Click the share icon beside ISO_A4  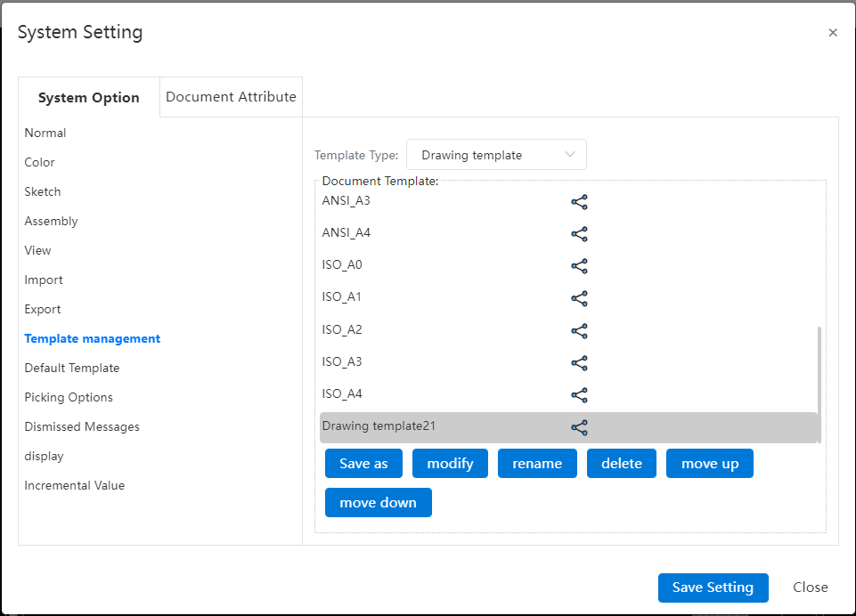(579, 395)
